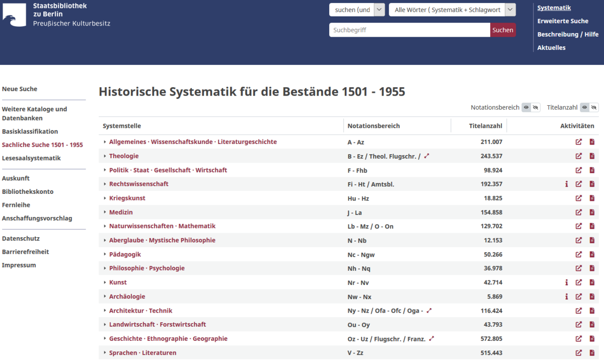Click the Suchen button
Image resolution: width=604 pixels, height=364 pixels.
point(503,30)
